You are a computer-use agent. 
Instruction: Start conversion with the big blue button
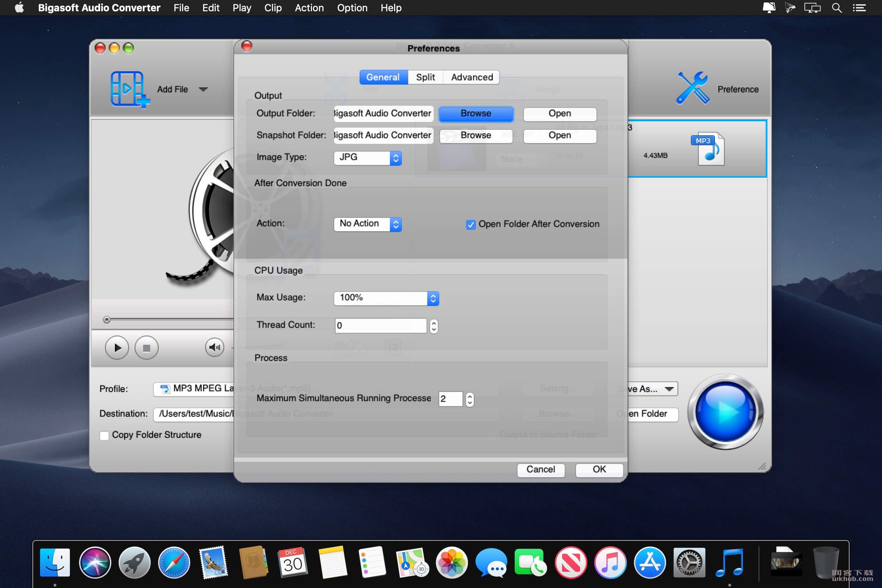pyautogui.click(x=725, y=411)
